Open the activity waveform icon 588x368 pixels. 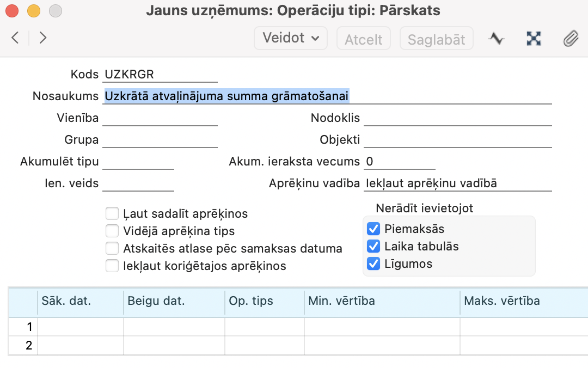click(x=496, y=38)
